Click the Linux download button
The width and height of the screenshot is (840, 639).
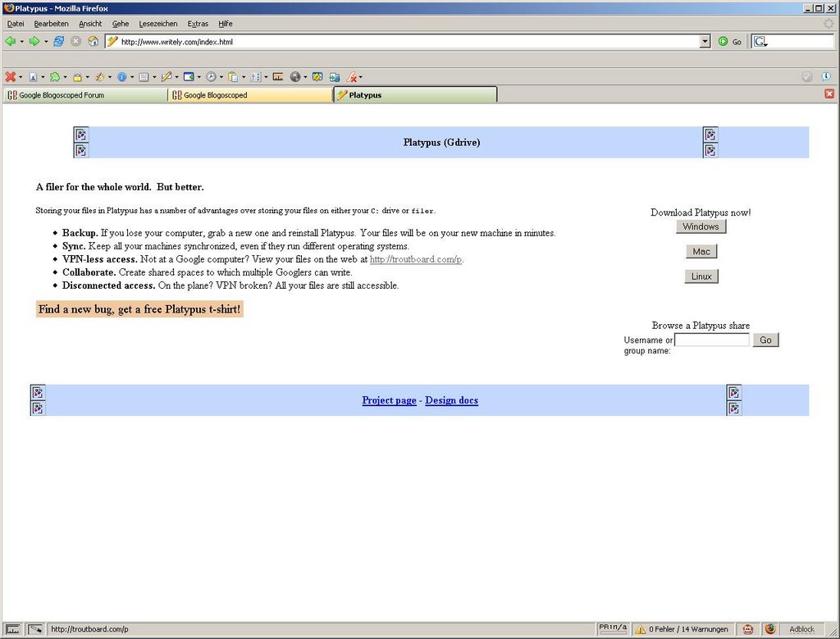coord(701,276)
